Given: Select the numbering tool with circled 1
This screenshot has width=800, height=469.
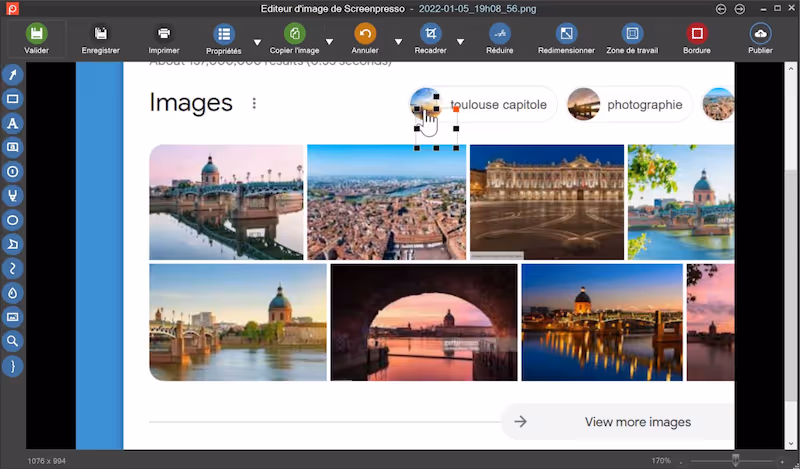Looking at the screenshot, I should pyautogui.click(x=12, y=171).
